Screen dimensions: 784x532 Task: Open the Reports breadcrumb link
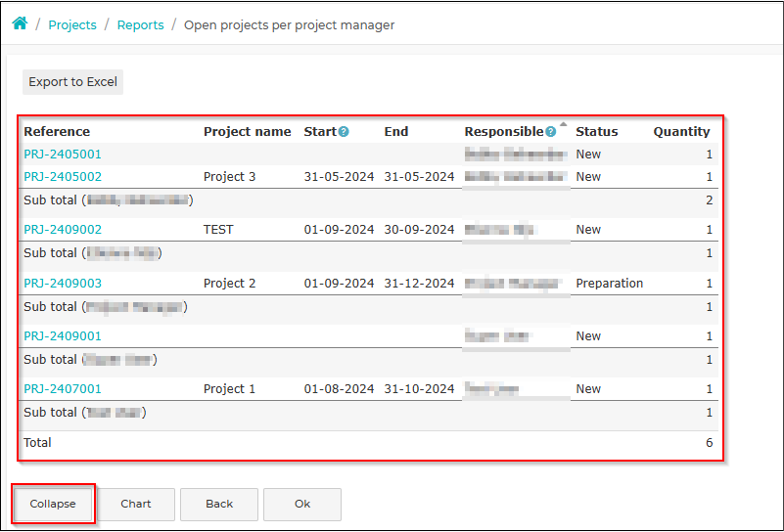tap(141, 25)
